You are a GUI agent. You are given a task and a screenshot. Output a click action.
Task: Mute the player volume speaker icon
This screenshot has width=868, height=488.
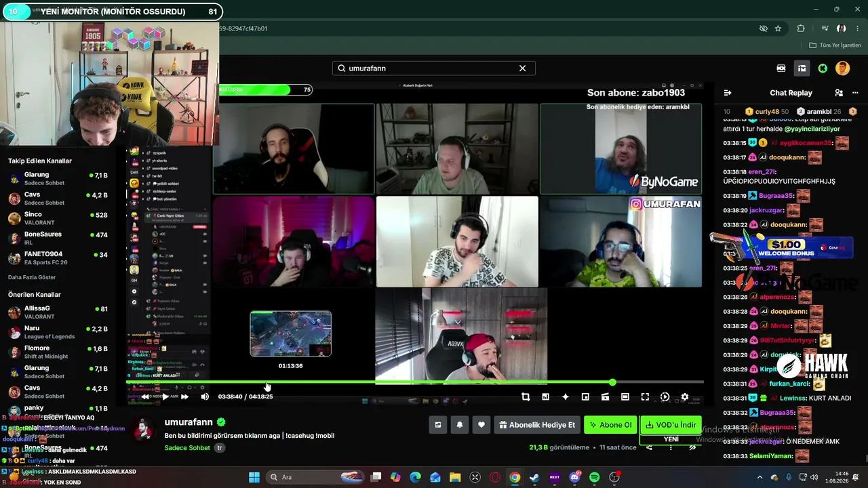point(204,396)
